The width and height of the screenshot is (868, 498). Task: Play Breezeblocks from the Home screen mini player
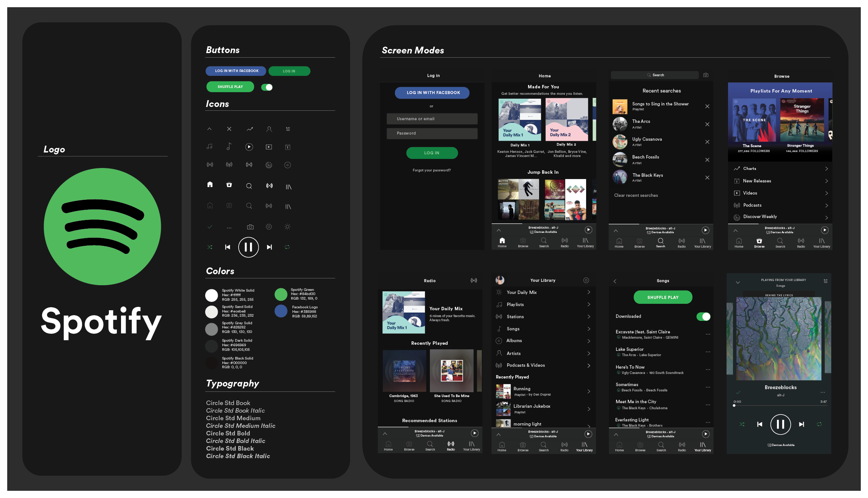[588, 229]
